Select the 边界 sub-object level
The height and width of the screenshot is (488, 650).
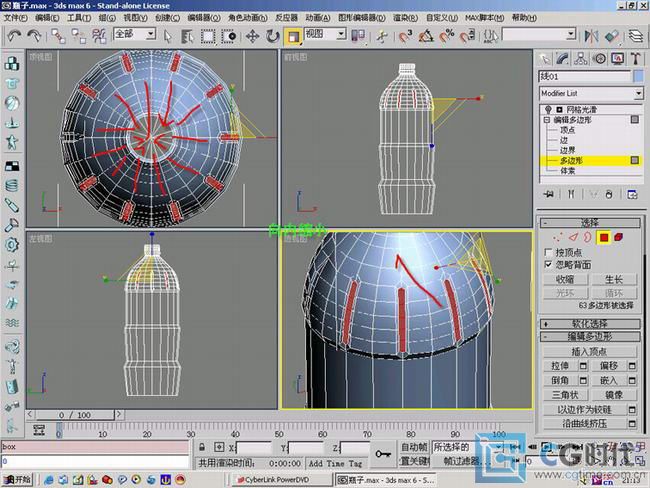[567, 150]
